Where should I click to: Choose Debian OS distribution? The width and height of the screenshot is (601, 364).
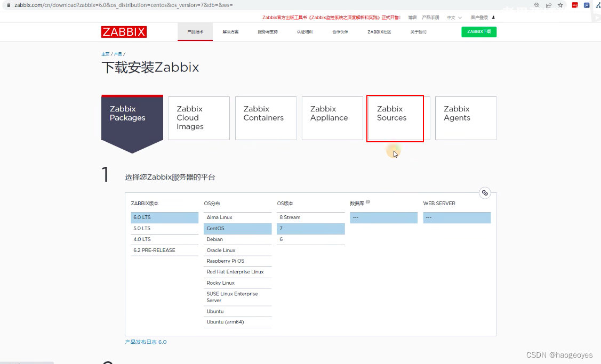pos(238,239)
